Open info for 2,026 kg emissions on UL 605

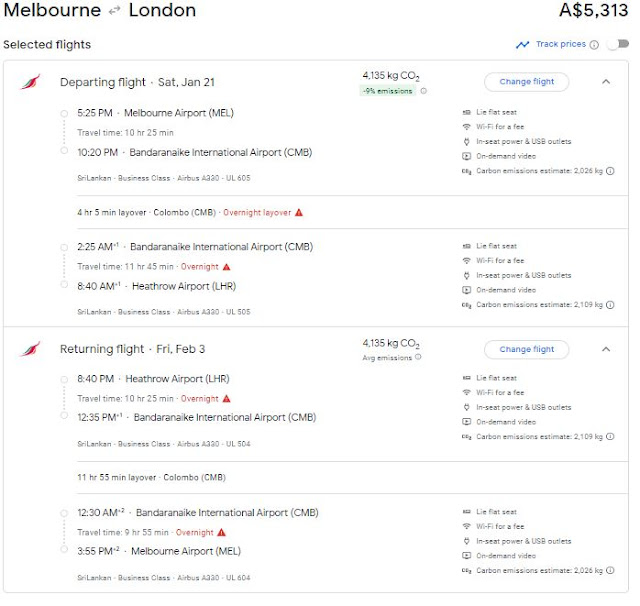tap(610, 171)
